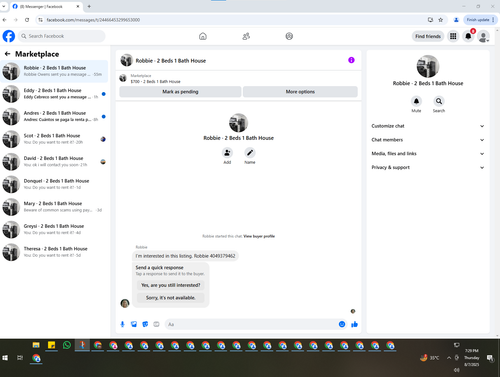Open WhatsApp from the taskbar
500x377 pixels.
67,345
